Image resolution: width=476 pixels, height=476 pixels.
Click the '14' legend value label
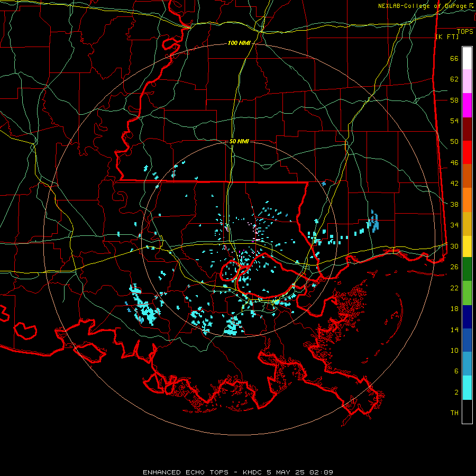454,329
